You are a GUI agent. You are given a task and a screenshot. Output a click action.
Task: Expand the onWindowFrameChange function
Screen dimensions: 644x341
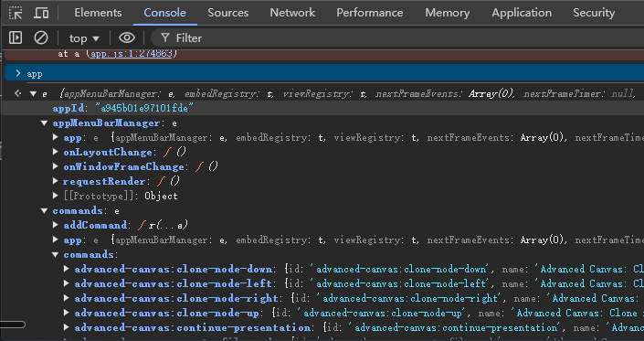pyautogui.click(x=56, y=166)
